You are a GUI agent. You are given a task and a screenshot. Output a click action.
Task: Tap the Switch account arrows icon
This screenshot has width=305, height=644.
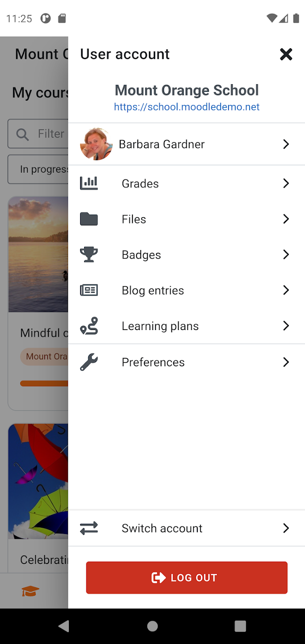[89, 528]
